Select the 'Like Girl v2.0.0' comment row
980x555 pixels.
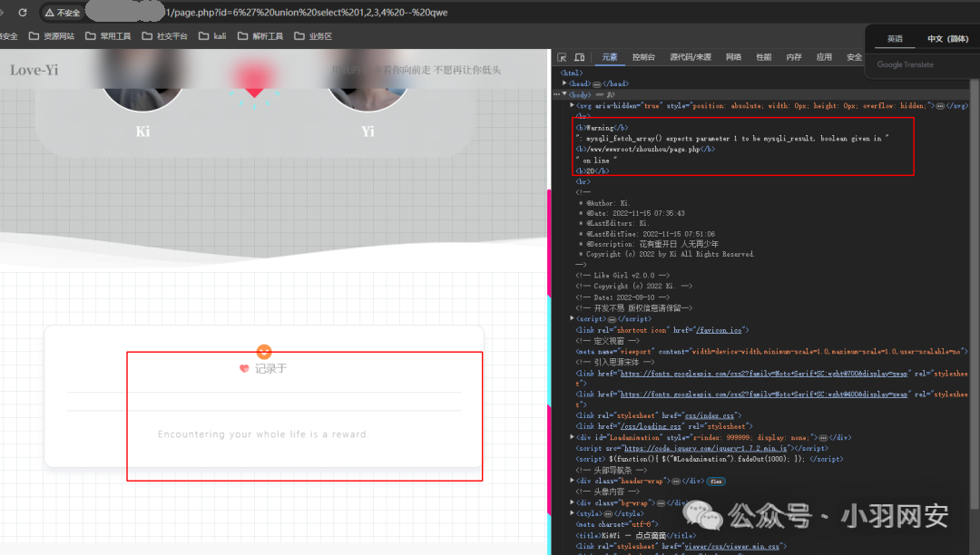point(622,275)
